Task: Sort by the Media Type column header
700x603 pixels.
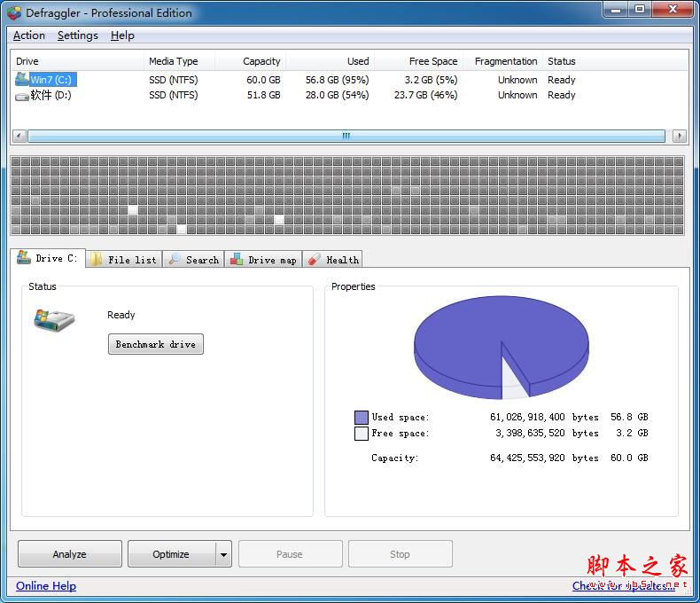Action: point(179,61)
